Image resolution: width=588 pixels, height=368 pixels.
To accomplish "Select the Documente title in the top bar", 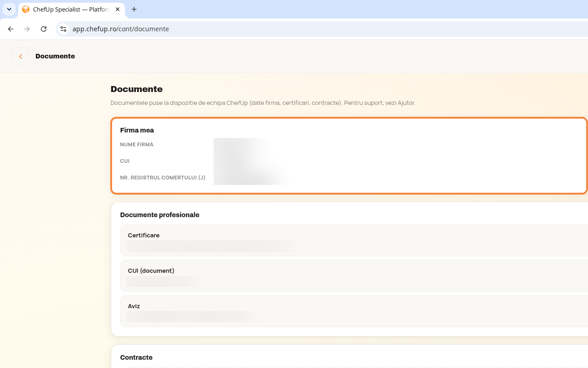I will pyautogui.click(x=55, y=56).
